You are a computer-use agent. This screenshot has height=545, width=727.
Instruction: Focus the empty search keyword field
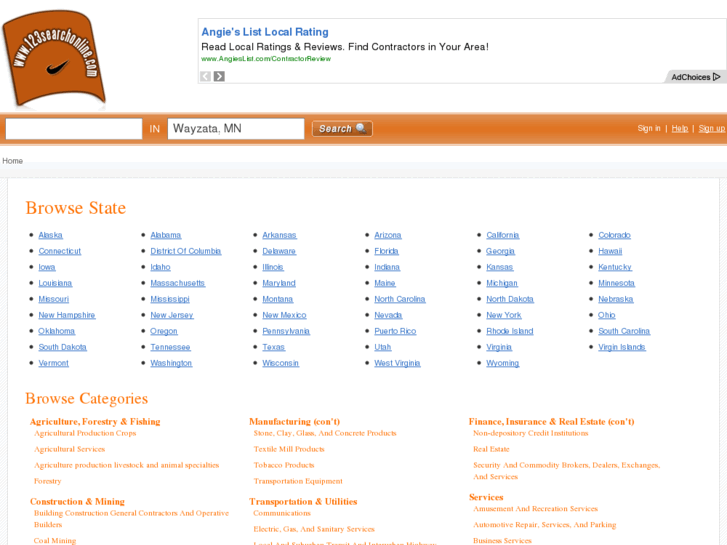74,128
